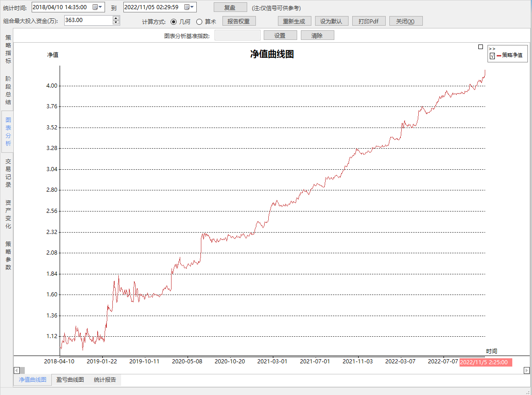This screenshot has width=532, height=395.
Task: Decrease max invested capital with down arrow
Action: point(116,22)
